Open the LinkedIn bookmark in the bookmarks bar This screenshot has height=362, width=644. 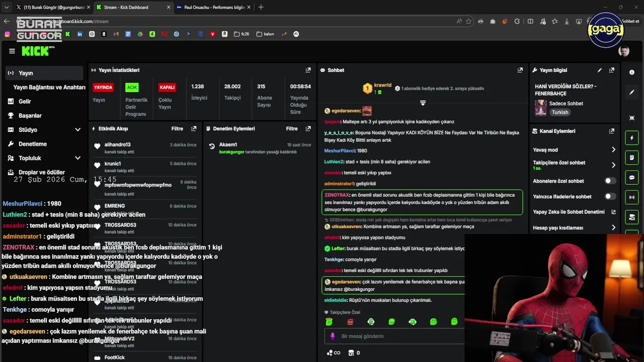pos(79,34)
